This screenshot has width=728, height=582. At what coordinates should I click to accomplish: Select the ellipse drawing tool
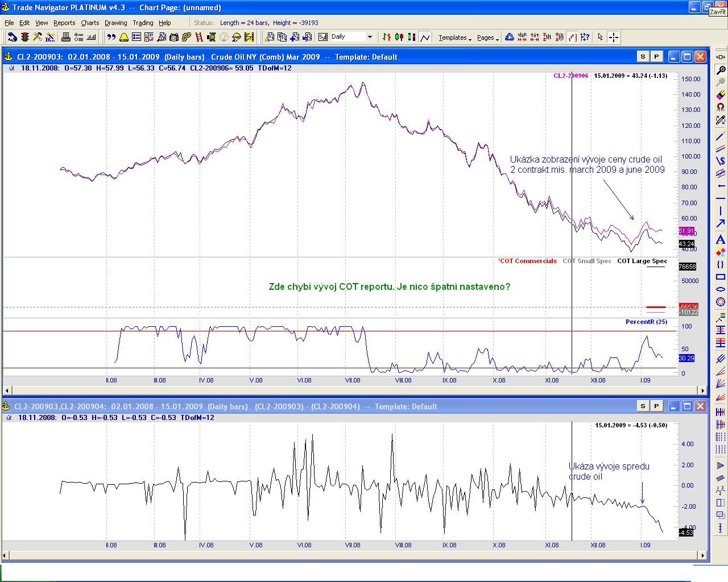point(721,289)
